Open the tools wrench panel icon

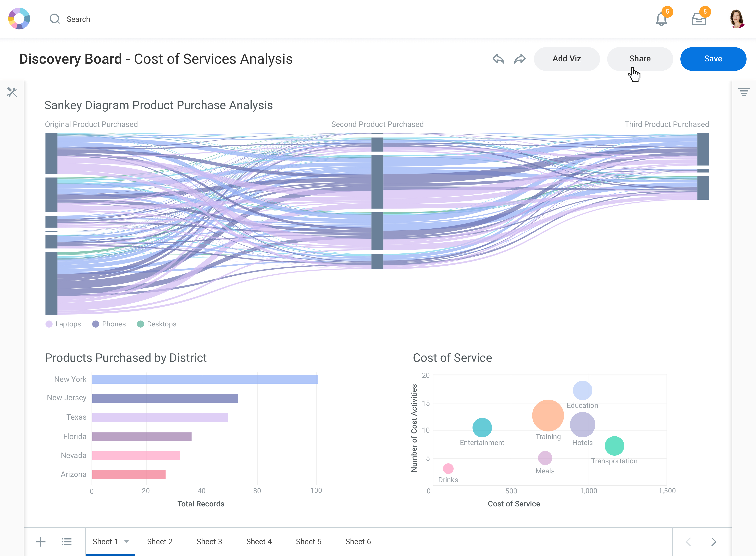click(12, 92)
